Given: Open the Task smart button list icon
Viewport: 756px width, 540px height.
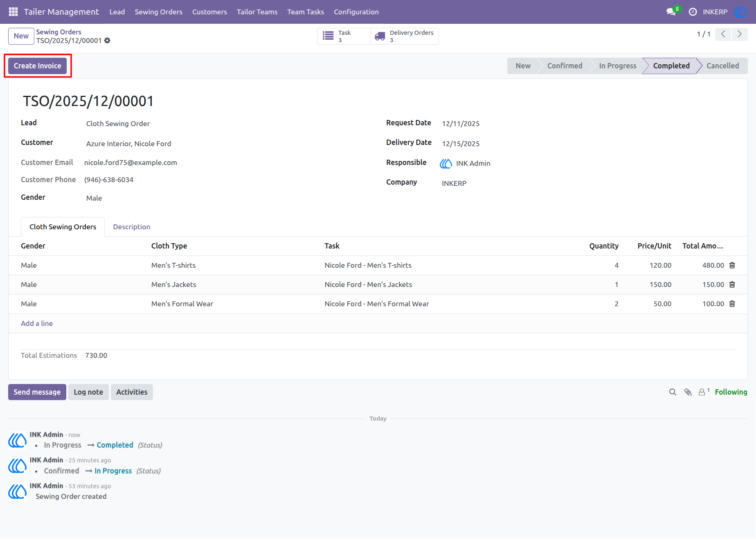Looking at the screenshot, I should 328,36.
